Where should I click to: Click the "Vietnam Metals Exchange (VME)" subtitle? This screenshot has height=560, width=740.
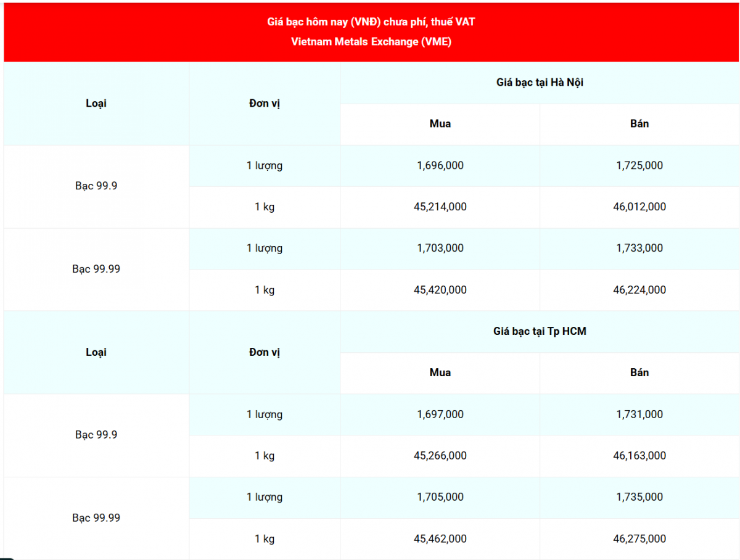[371, 43]
